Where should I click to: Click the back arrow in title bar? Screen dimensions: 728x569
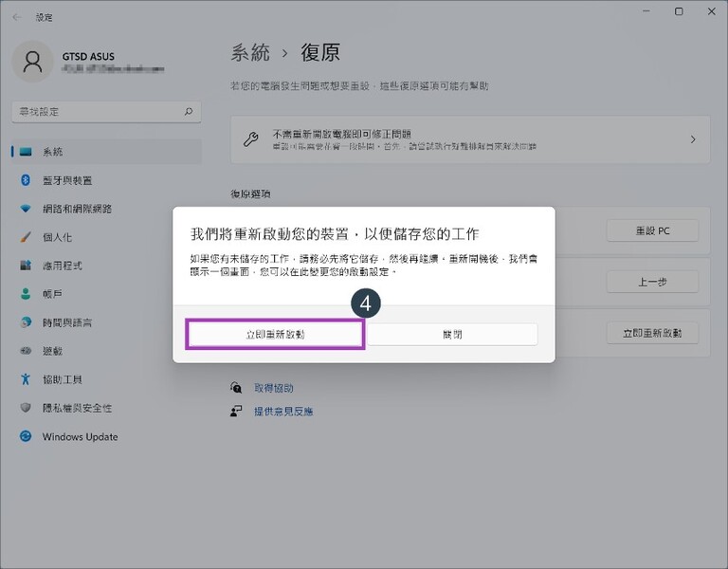point(17,17)
